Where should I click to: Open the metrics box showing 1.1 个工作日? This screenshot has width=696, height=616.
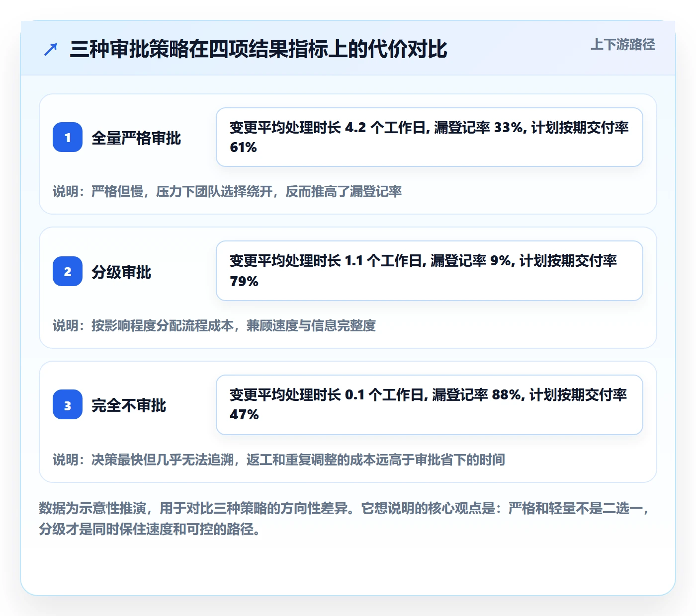(x=430, y=271)
